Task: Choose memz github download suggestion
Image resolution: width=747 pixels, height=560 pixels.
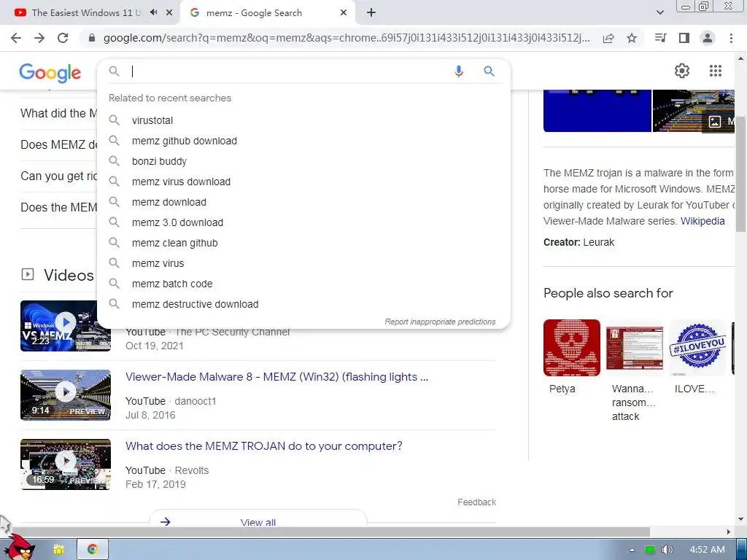Action: click(x=304, y=141)
